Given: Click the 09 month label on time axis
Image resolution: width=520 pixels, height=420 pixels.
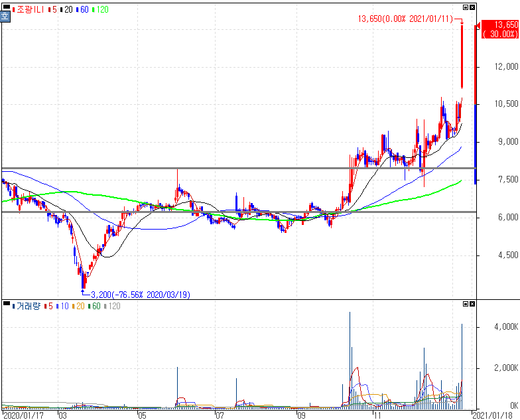Looking at the screenshot, I should (x=301, y=415).
